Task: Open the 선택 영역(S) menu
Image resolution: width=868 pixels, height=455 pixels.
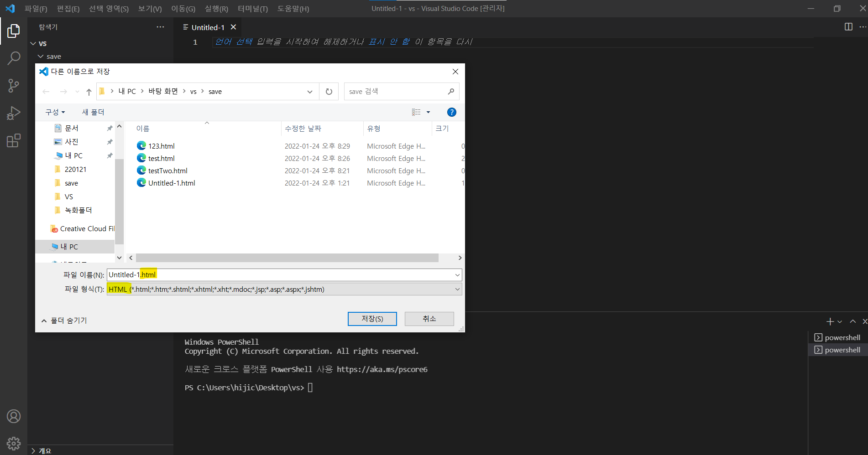Action: [x=109, y=9]
